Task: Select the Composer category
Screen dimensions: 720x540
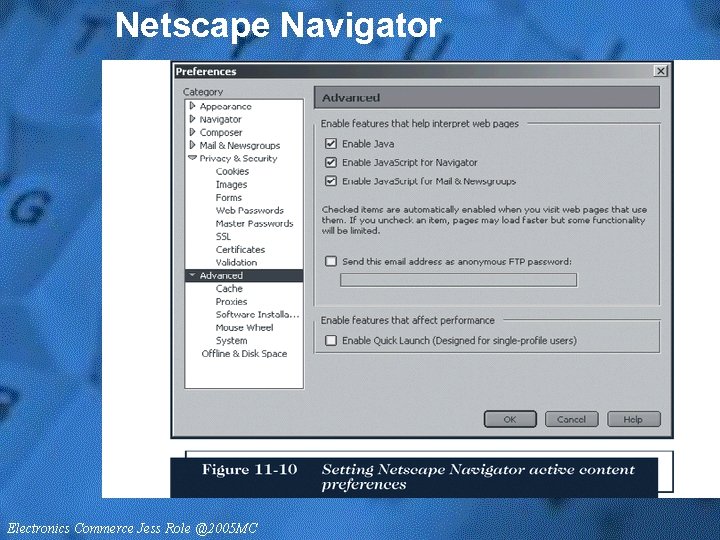Action: 221,132
